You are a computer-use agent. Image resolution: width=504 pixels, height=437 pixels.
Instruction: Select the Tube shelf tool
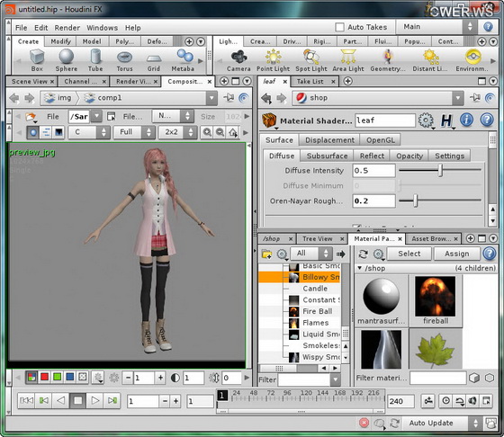[95, 60]
